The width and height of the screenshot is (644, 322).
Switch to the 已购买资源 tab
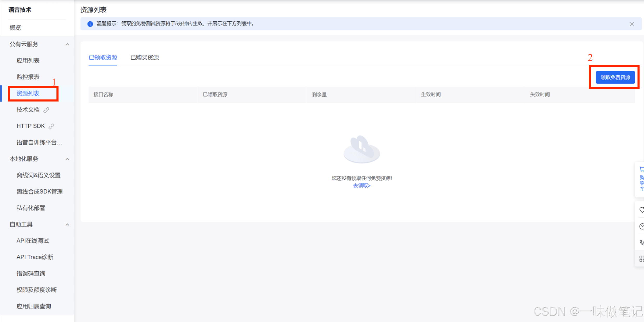tap(144, 57)
